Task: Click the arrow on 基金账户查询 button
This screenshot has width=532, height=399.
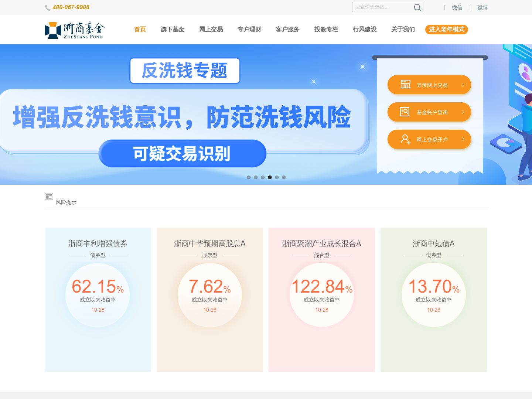Action: point(463,112)
